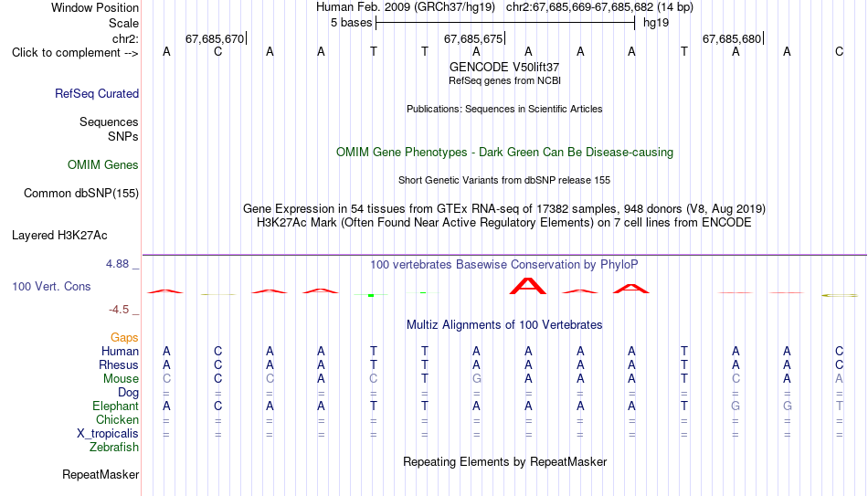
Task: Click the RepeatMasker track label
Action: point(101,474)
